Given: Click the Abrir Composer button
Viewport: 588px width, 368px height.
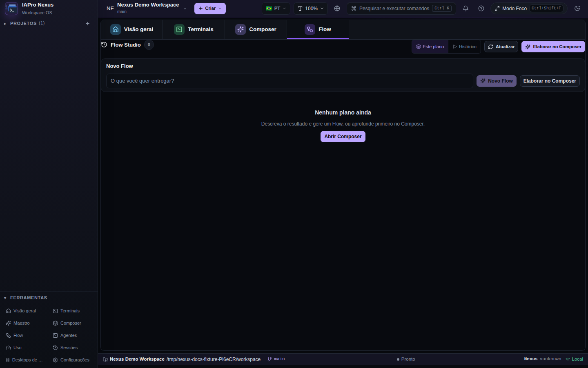Looking at the screenshot, I should (x=343, y=137).
